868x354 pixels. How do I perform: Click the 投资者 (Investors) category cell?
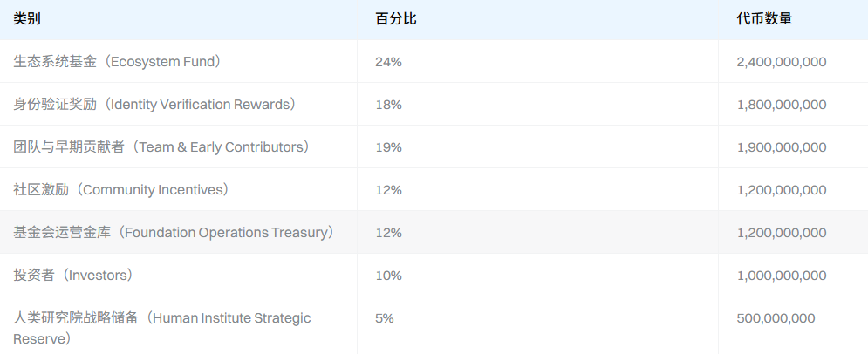coord(73,276)
